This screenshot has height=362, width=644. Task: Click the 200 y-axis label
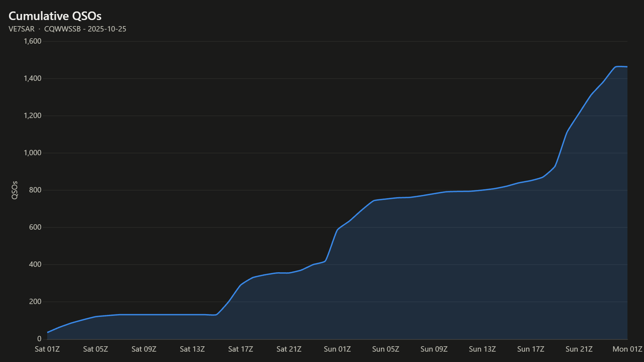pos(35,302)
